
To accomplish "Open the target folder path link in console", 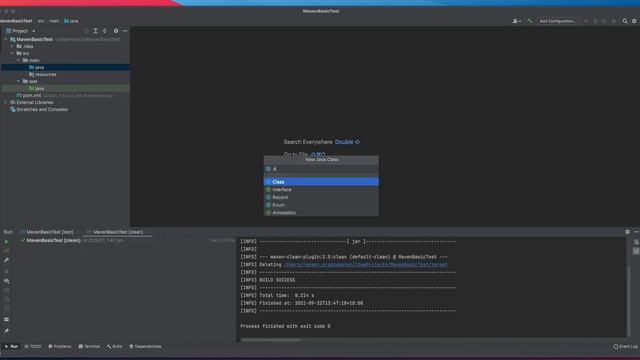I will pyautogui.click(x=366, y=264).
